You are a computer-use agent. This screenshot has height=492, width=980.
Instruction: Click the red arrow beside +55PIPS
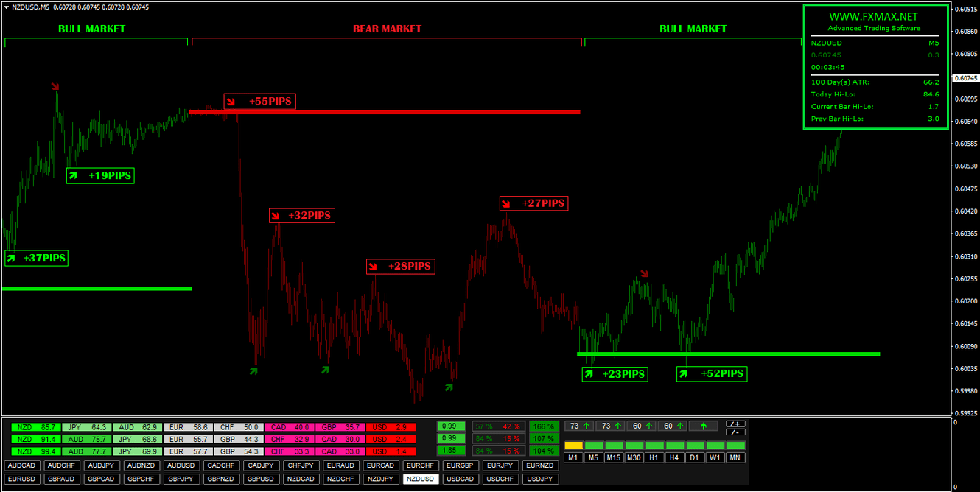tap(231, 101)
